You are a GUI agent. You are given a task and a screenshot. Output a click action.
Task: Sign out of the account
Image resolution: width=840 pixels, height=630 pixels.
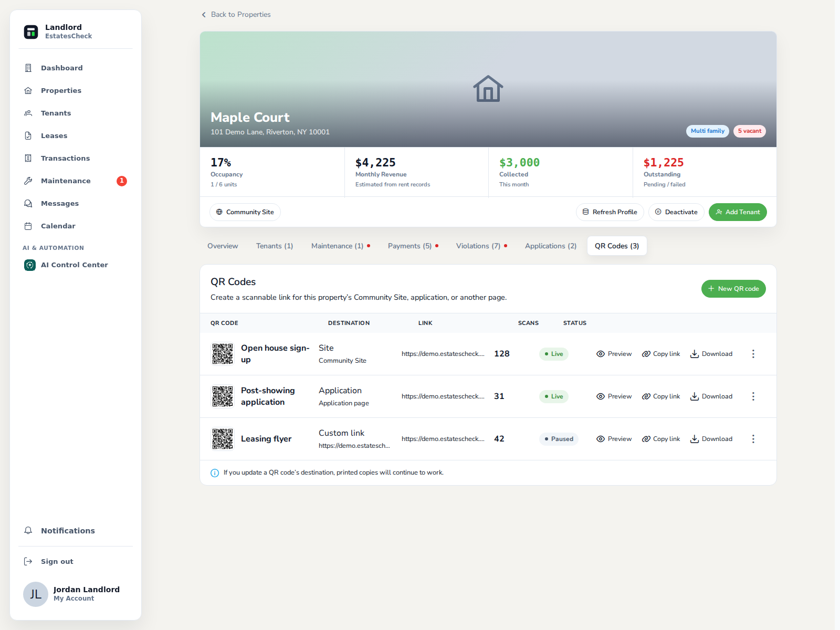75,561
